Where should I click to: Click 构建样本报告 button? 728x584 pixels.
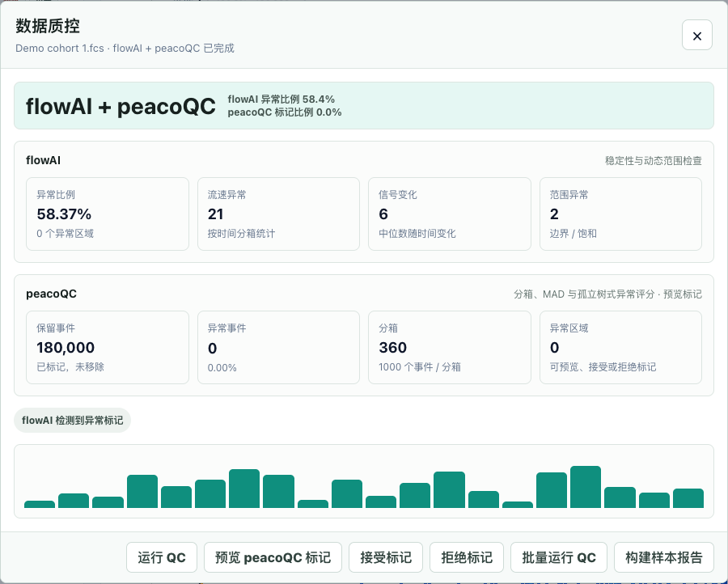click(x=664, y=557)
